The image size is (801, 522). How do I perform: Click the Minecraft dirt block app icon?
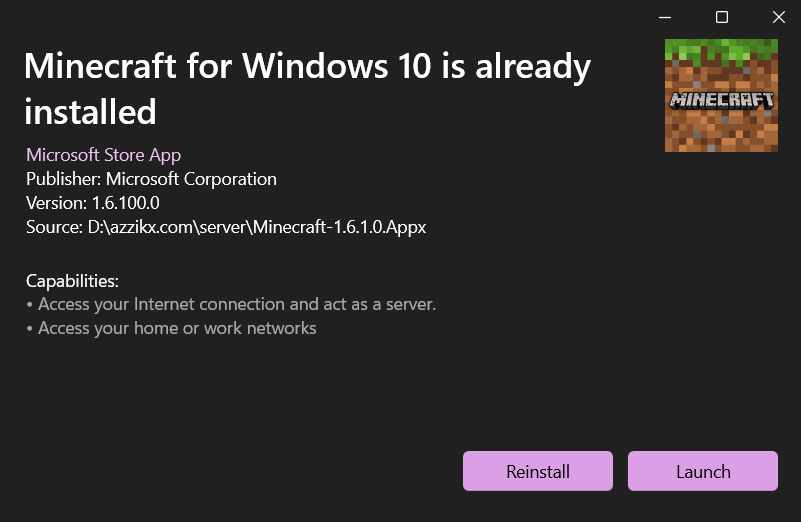(721, 96)
